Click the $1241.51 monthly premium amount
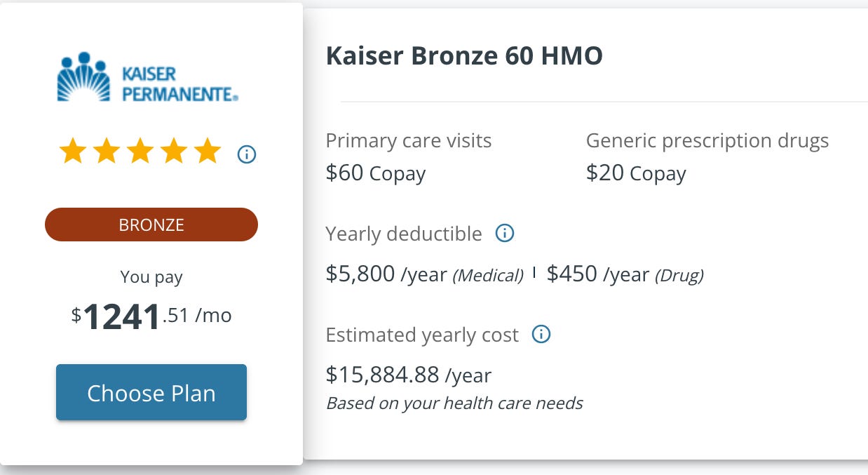Screen dimensions: 868x475 151,317
